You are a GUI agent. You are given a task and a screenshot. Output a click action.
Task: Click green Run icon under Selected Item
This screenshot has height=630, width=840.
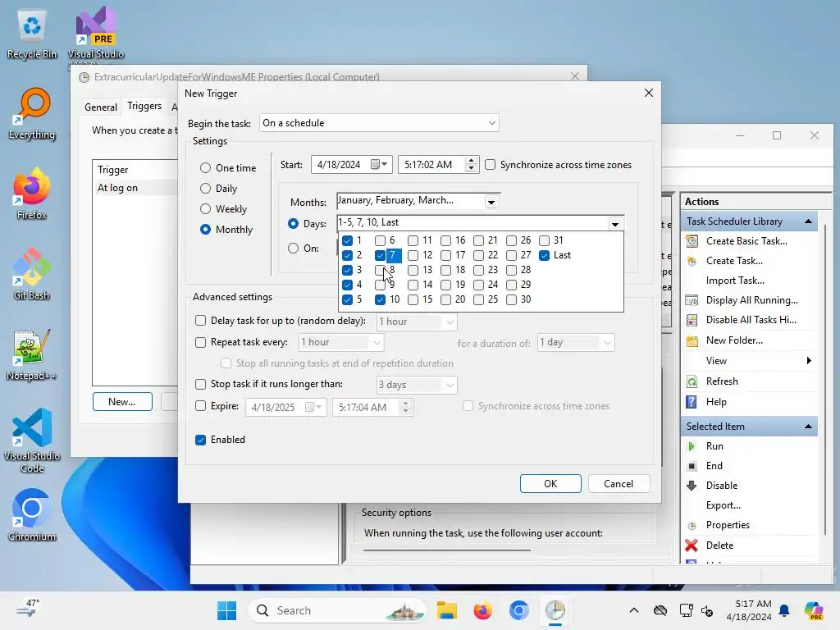[692, 446]
